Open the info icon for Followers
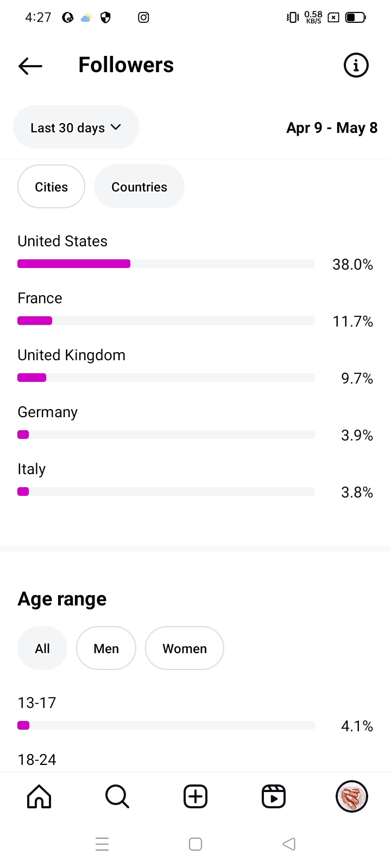 [x=356, y=66]
